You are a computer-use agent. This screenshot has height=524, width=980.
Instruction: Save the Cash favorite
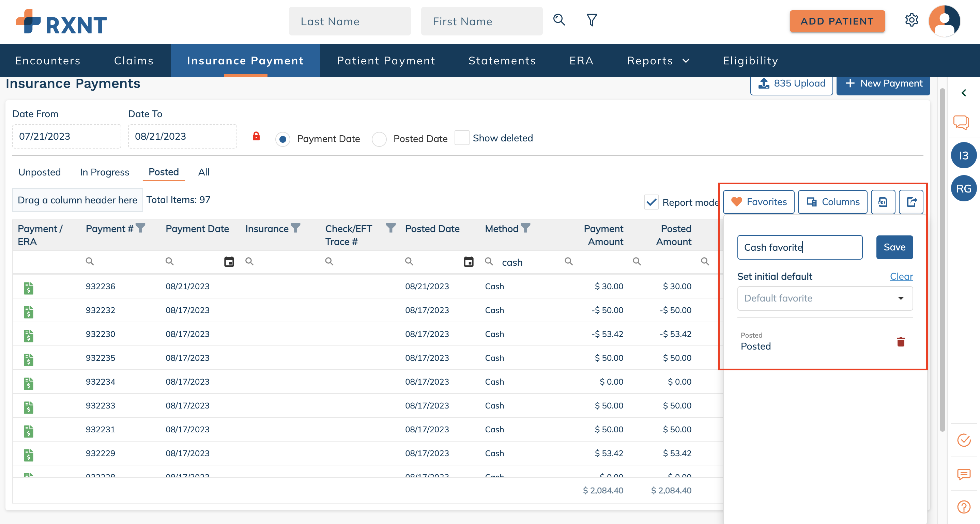(x=894, y=247)
